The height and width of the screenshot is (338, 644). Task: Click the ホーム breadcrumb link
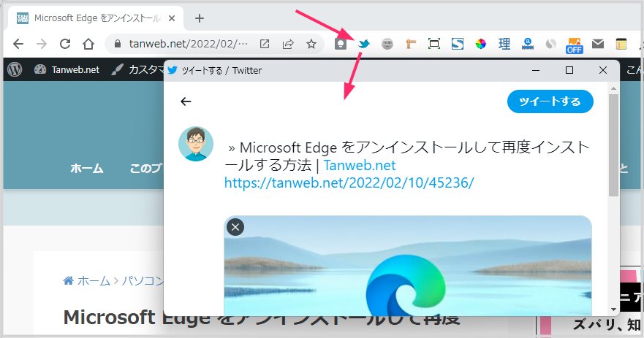(87, 280)
